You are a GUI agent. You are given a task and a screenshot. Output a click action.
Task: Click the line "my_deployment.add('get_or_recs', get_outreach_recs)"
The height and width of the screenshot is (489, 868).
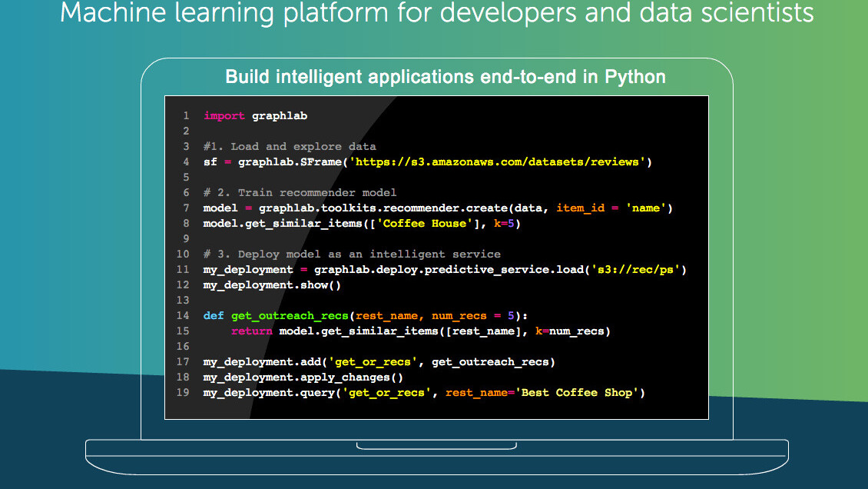pos(379,361)
